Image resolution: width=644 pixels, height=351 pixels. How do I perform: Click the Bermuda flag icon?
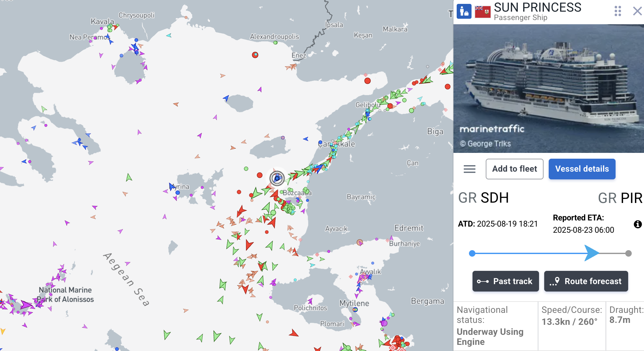pos(483,12)
